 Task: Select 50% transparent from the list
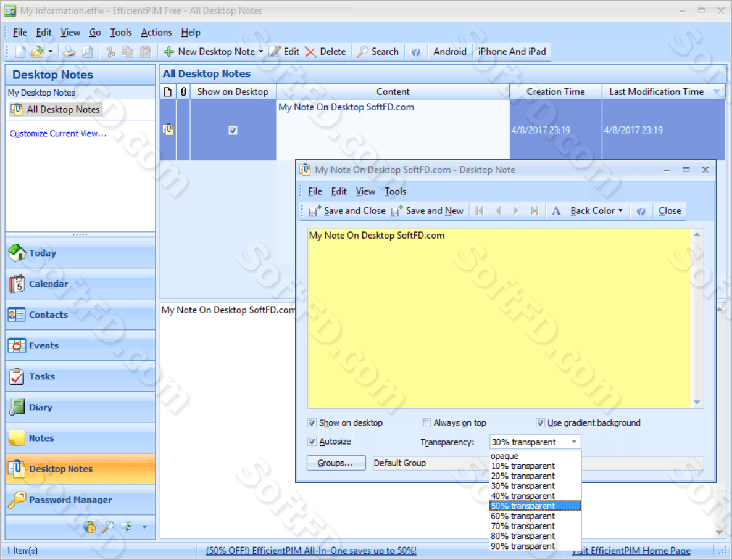536,506
